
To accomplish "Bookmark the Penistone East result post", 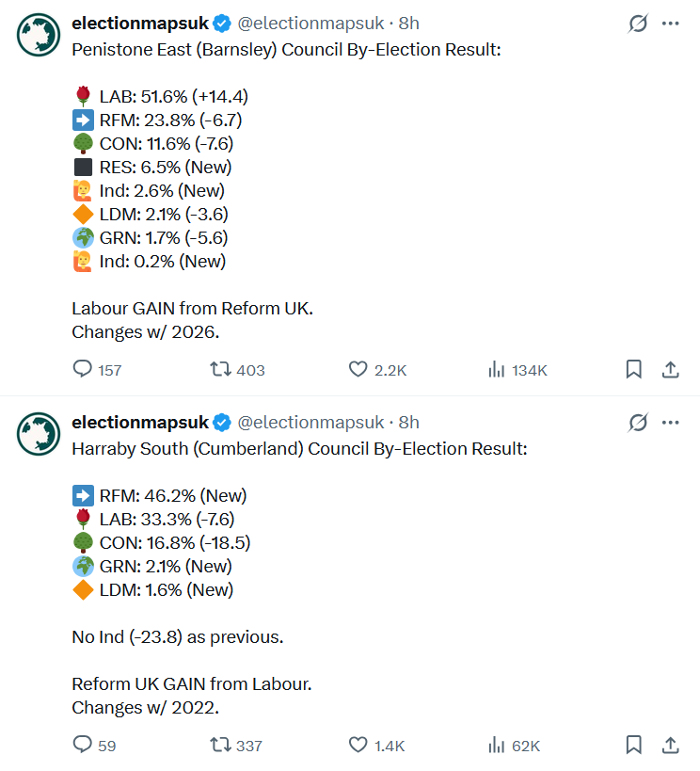I will 633,369.
